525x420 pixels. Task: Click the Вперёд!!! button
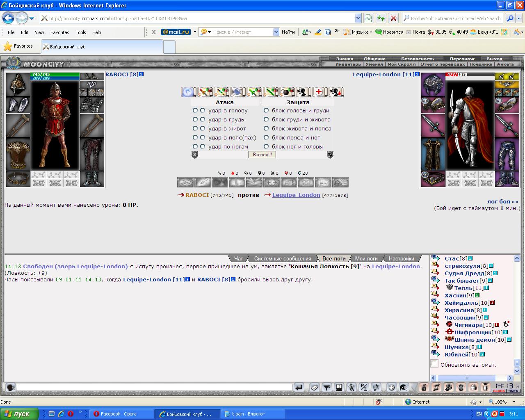[x=262, y=155]
